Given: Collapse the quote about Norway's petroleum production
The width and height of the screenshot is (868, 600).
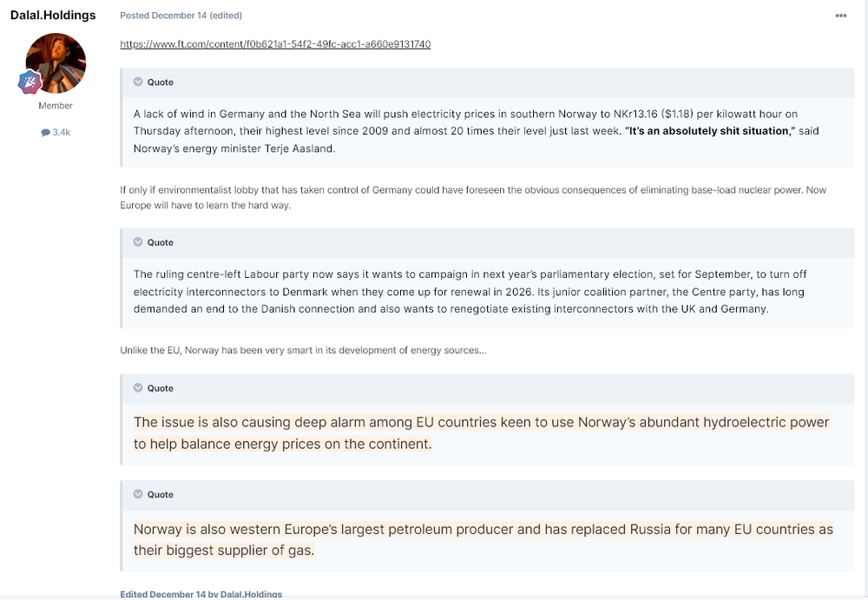Looking at the screenshot, I should (x=138, y=494).
